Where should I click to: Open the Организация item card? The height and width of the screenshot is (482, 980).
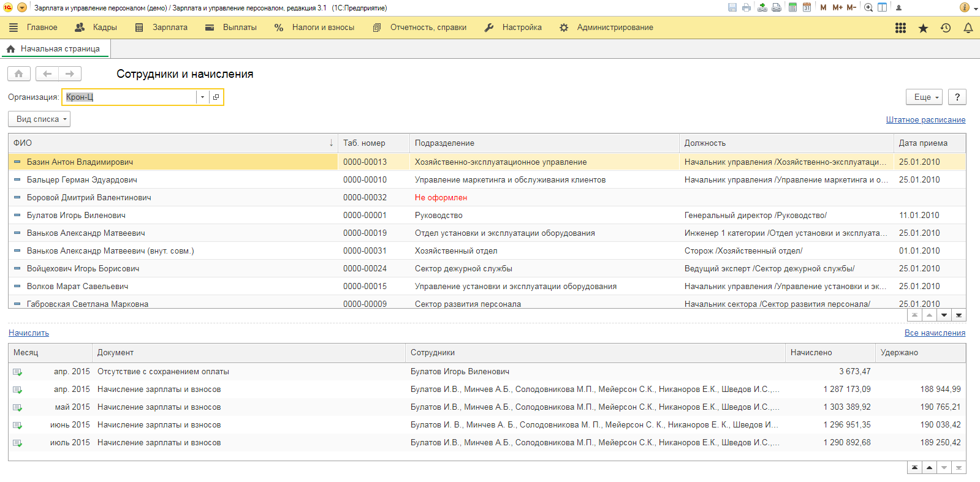pos(216,97)
